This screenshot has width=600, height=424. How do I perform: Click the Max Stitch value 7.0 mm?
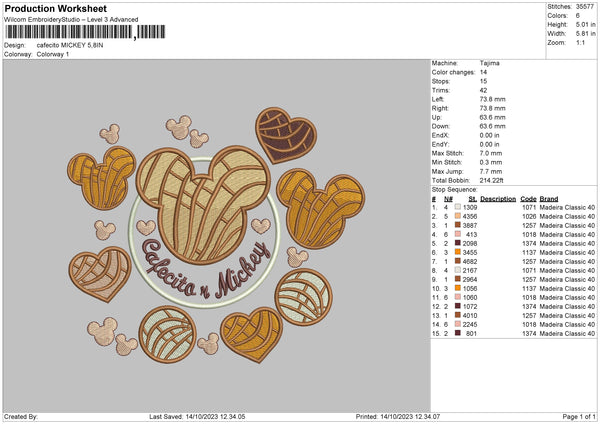point(491,153)
